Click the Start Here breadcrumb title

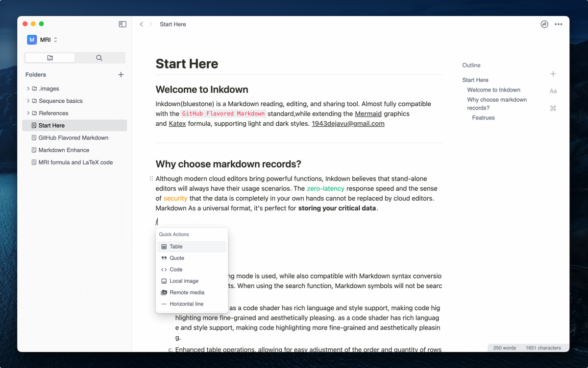click(x=173, y=24)
